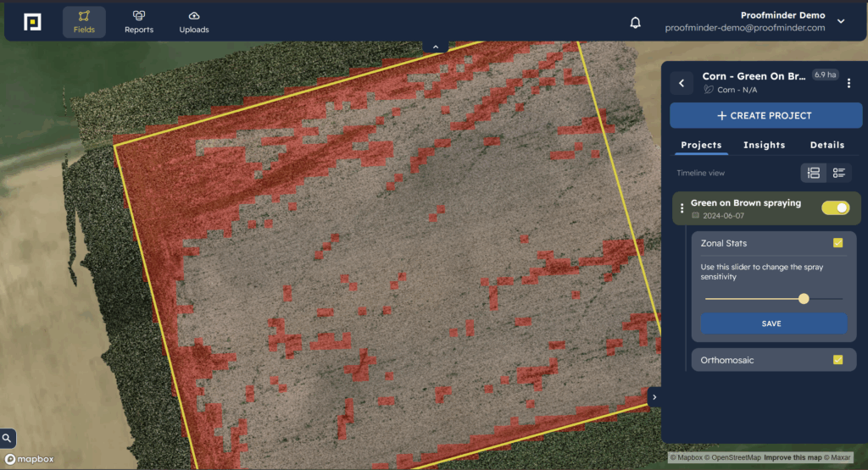Toggle the Green on Brown spraying switch

tap(835, 208)
